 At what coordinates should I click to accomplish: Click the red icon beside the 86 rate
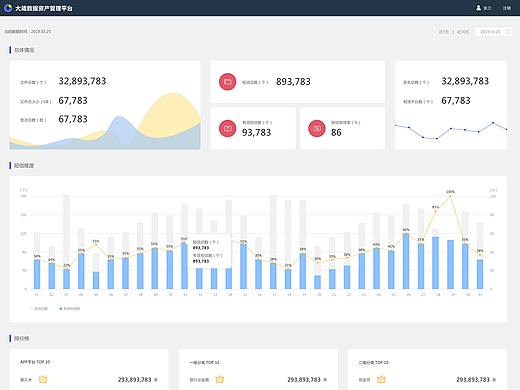(x=317, y=128)
